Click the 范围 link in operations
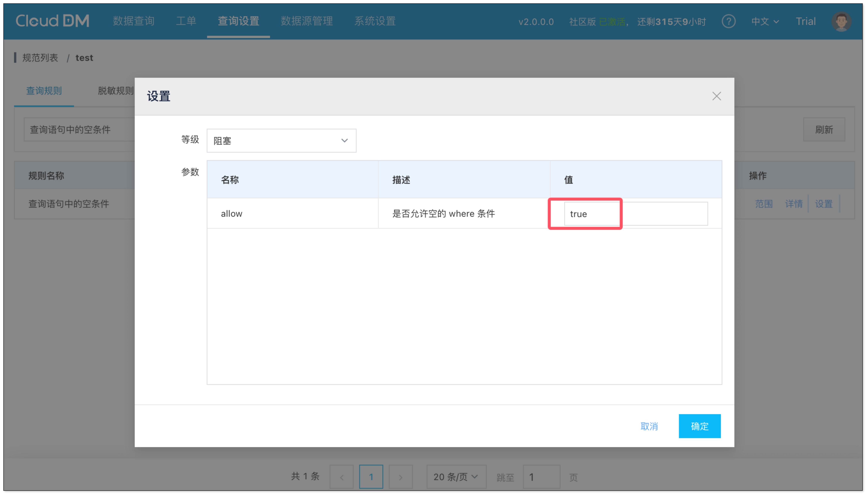This screenshot has width=868, height=496. (763, 204)
